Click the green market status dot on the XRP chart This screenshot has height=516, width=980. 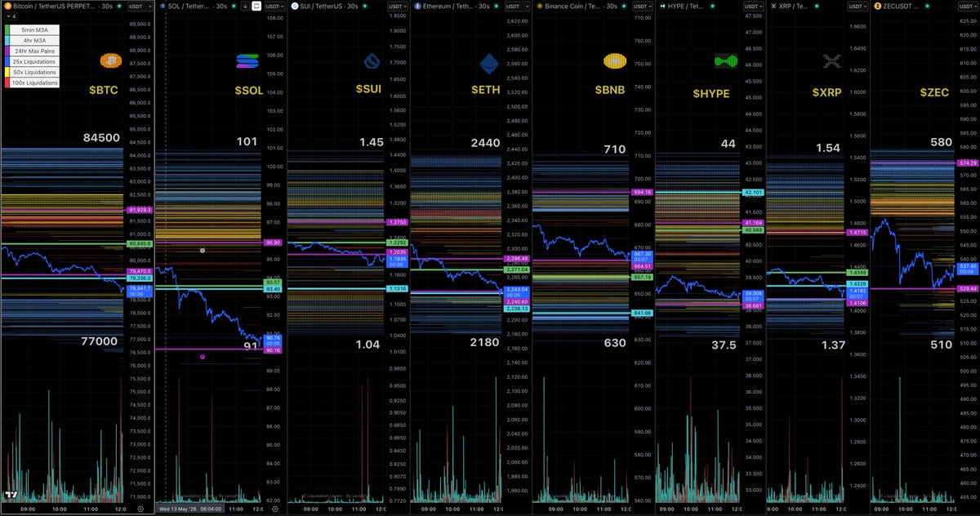click(x=817, y=6)
